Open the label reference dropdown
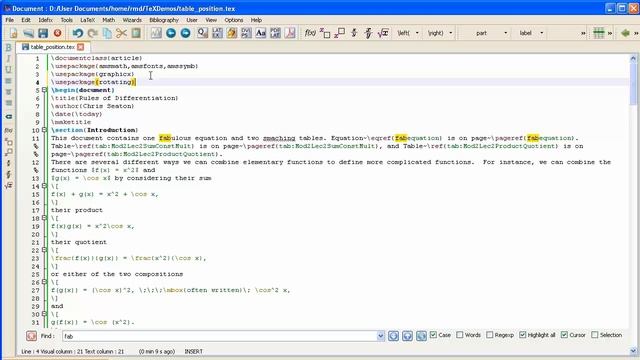640x360 pixels. pos(542,33)
